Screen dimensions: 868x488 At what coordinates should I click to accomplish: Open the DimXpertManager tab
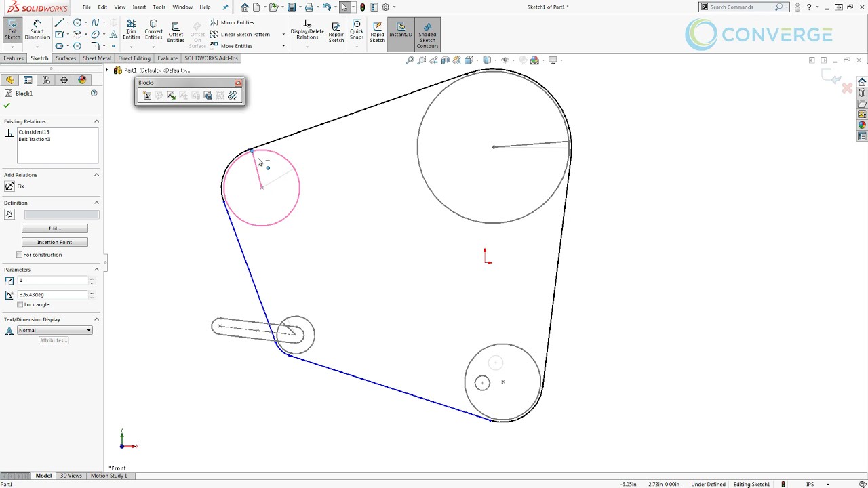tap(64, 80)
